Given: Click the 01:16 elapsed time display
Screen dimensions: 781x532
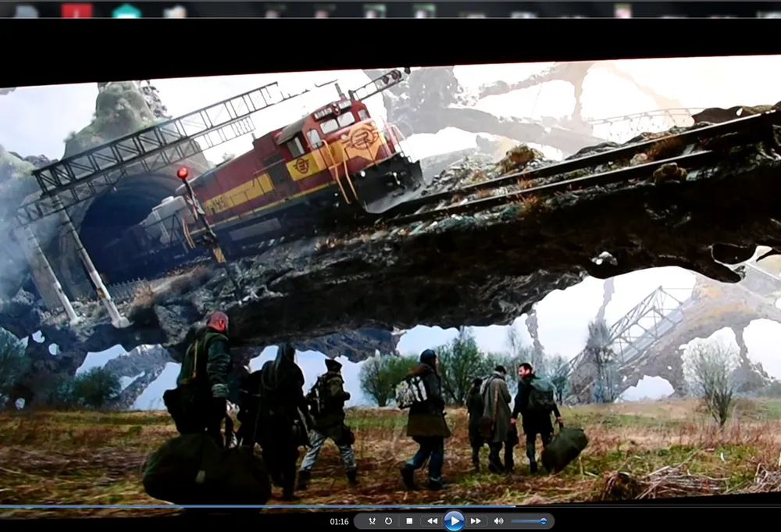Looking at the screenshot, I should pyautogui.click(x=339, y=521).
